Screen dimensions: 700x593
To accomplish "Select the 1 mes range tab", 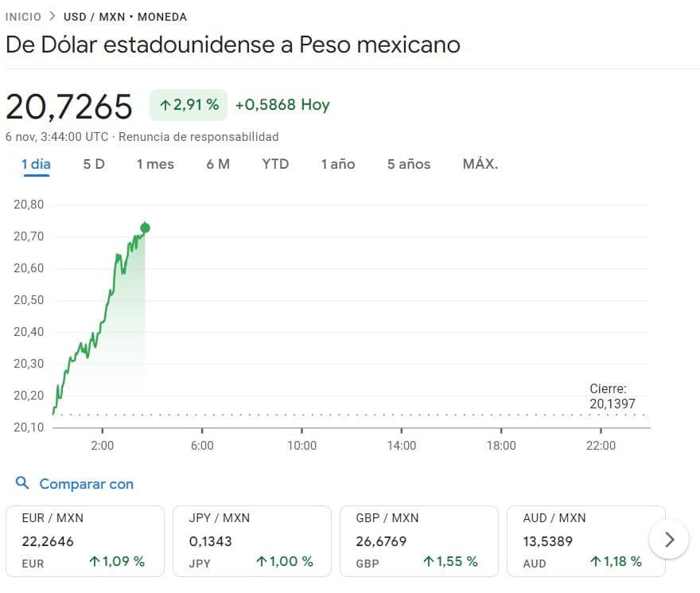I will [155, 164].
